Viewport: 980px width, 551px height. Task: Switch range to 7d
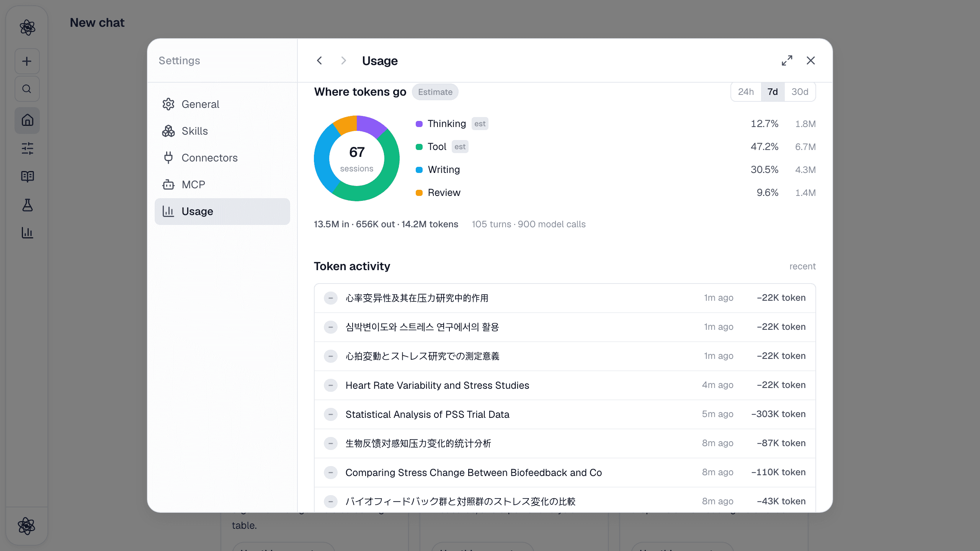[773, 92]
